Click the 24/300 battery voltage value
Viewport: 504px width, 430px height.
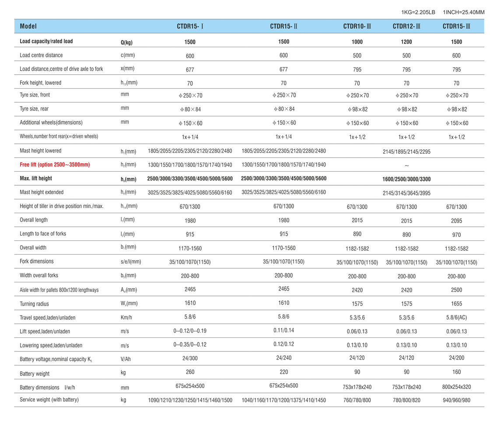pyautogui.click(x=190, y=358)
